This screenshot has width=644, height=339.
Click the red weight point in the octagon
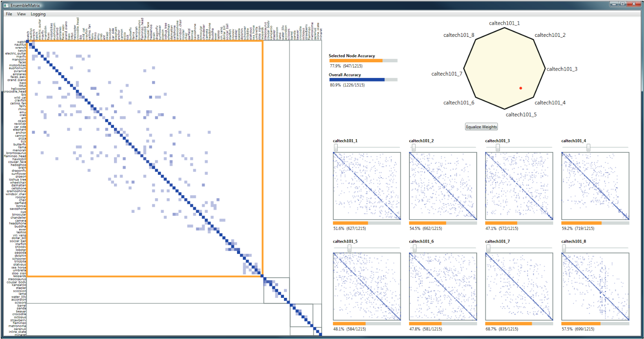(x=521, y=88)
